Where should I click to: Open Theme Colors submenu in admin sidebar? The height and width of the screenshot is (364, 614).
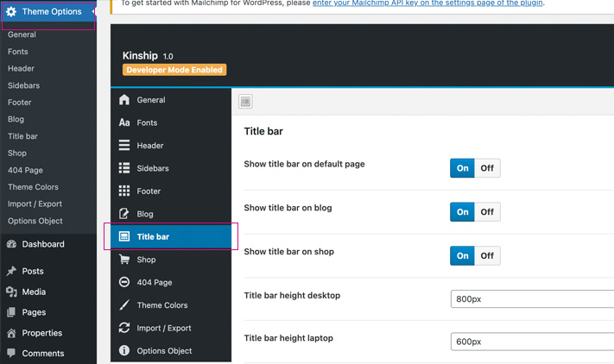pyautogui.click(x=34, y=187)
